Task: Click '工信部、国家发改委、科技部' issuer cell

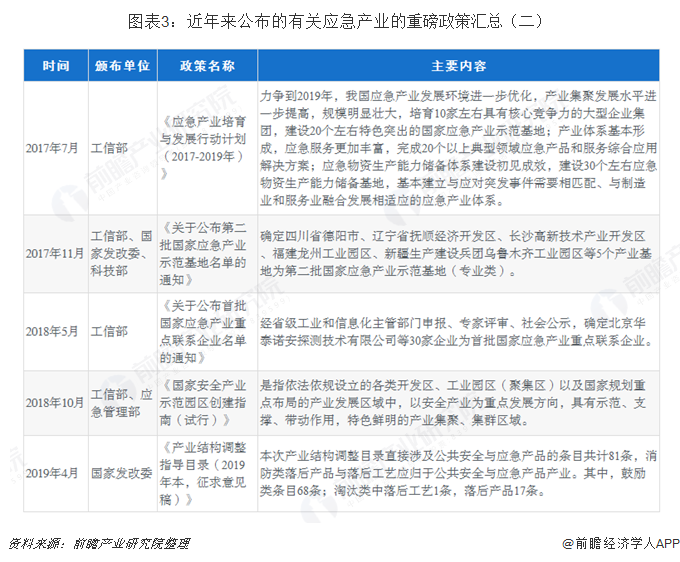Action: point(121,254)
